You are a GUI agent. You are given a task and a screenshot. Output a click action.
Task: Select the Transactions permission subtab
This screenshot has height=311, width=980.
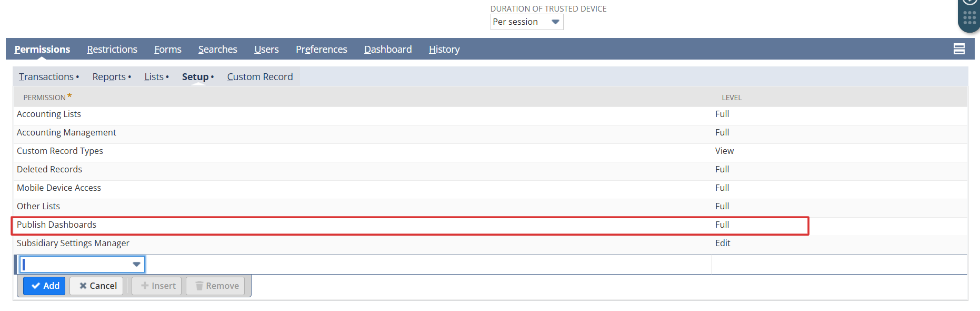click(46, 77)
